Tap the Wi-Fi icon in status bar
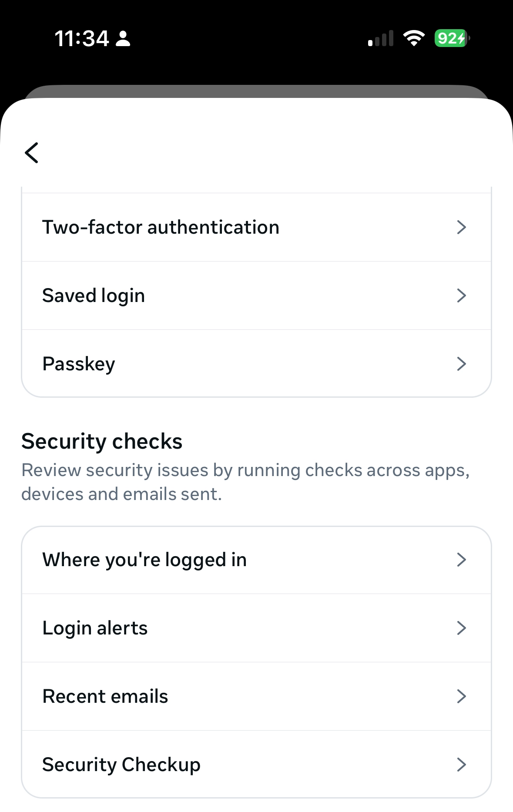 coord(414,38)
